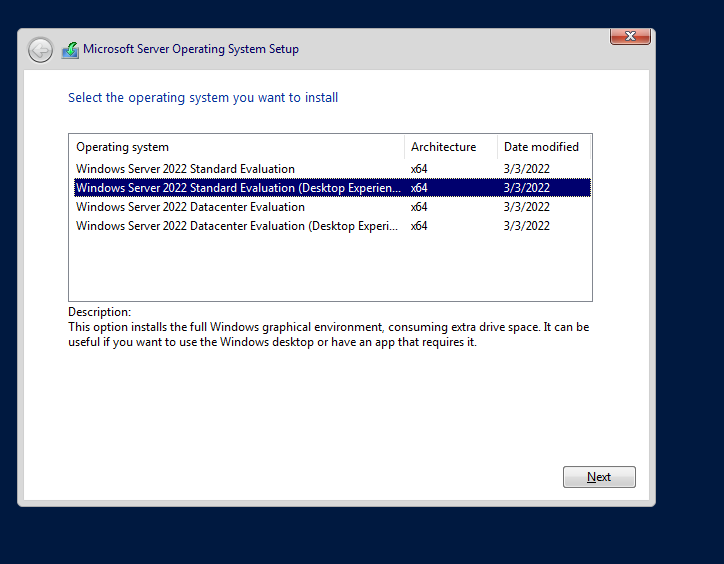
Task: Click the back arrow button
Action: pos(40,50)
